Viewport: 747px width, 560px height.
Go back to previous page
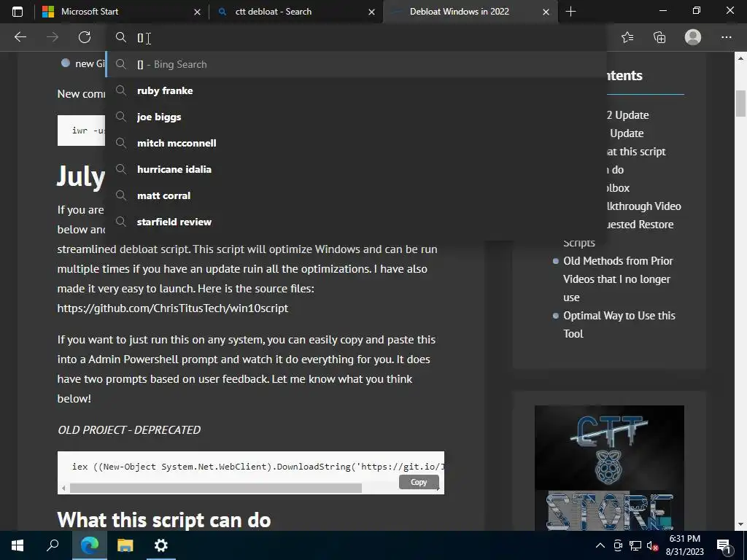pos(20,37)
